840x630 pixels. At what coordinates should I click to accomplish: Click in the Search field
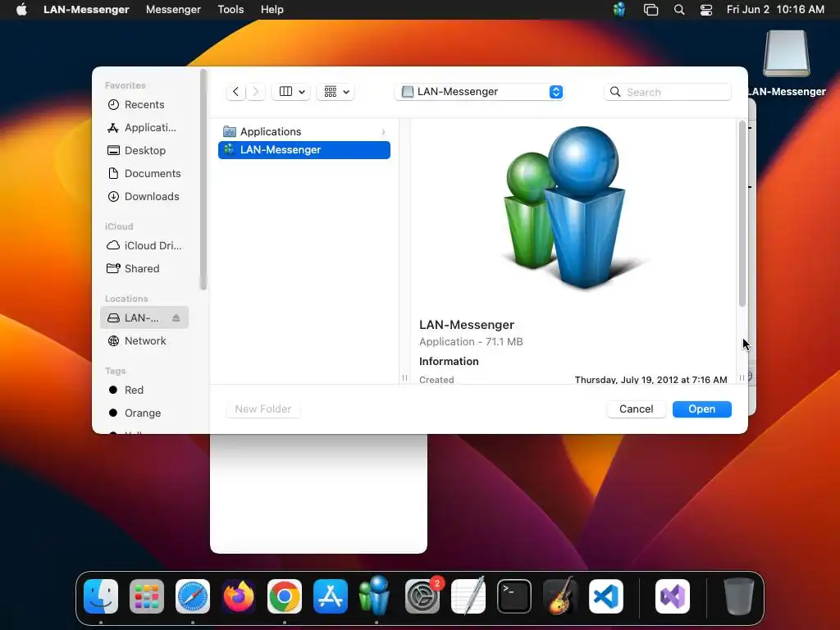(x=668, y=92)
